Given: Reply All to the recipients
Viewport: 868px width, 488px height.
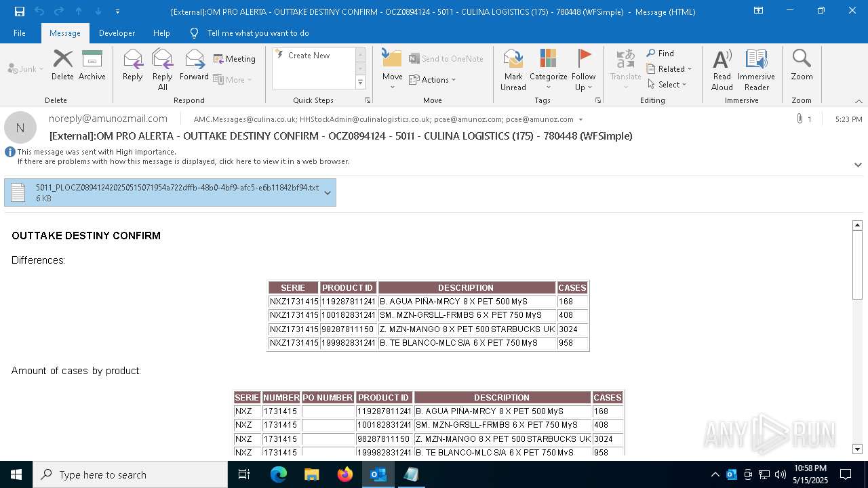Looking at the screenshot, I should coord(163,70).
